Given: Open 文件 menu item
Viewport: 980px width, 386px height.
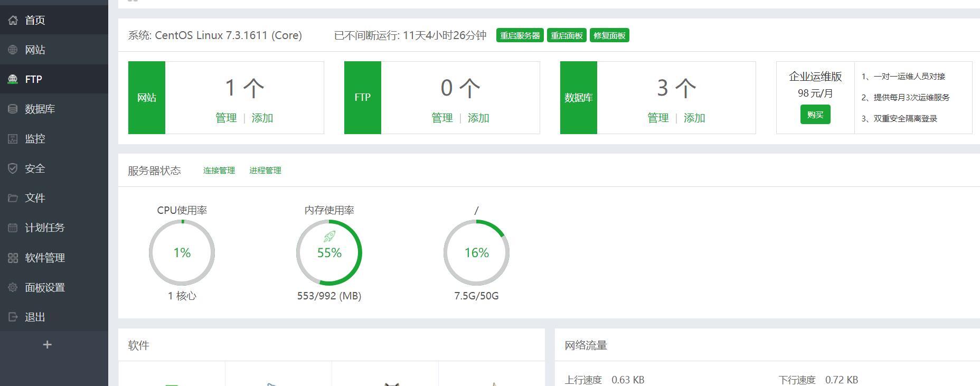Looking at the screenshot, I should coord(54,198).
